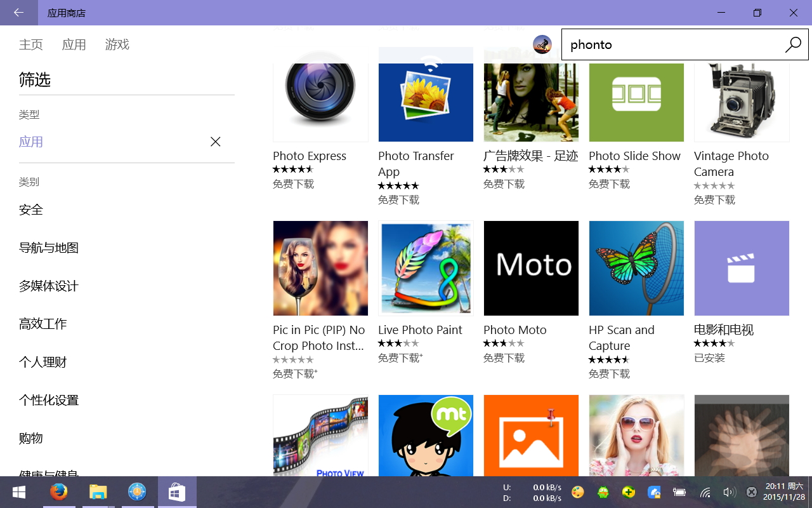Click 已安装 under 电影和电视
Viewport: 812px width, 508px height.
tap(709, 358)
